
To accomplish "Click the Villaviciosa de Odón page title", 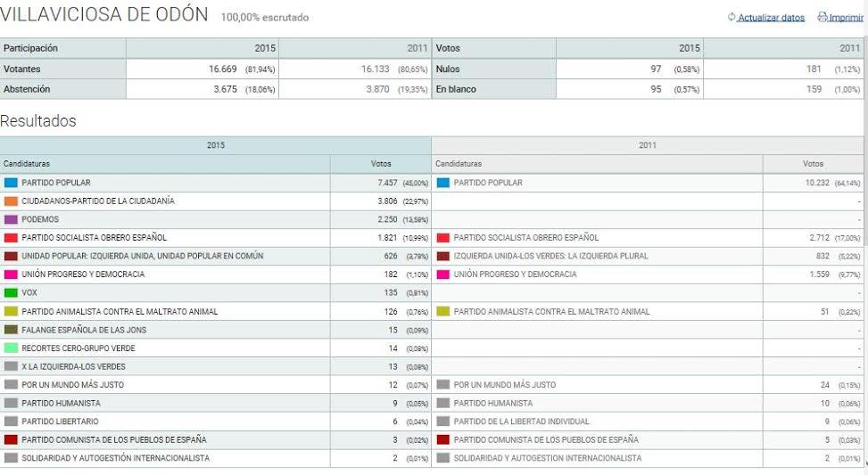I will 104,15.
